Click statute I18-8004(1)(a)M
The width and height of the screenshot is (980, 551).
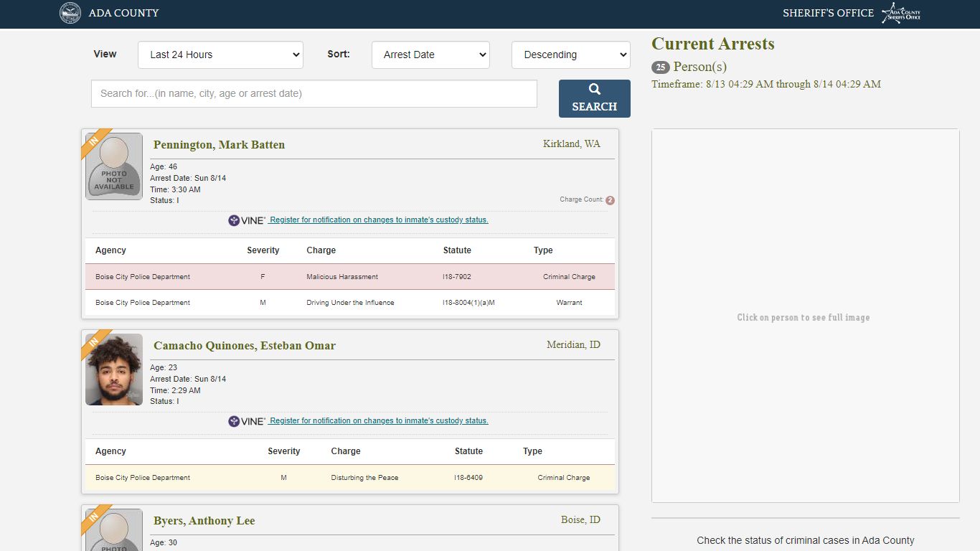pyautogui.click(x=468, y=303)
